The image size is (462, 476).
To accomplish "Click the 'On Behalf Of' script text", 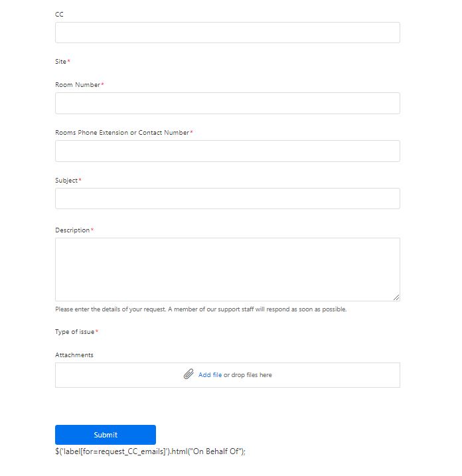I will pyautogui.click(x=150, y=451).
